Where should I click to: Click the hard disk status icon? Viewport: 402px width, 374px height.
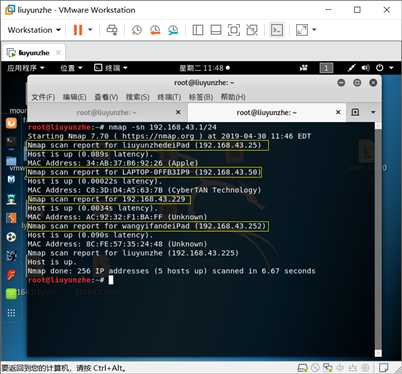coord(302,368)
